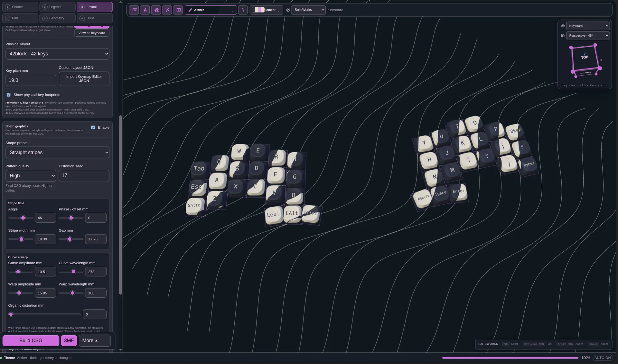Click the Stripe width slider
618x364 pixels.
click(21, 239)
